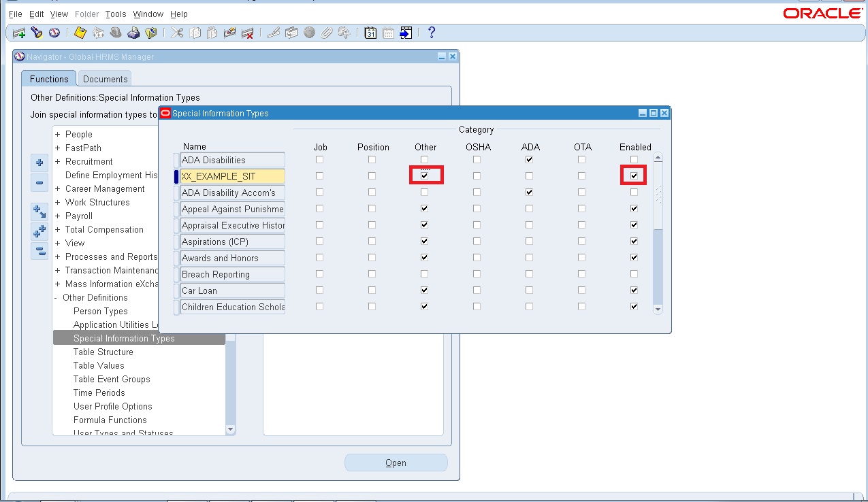Click the Open button
The image size is (868, 502).
click(x=396, y=463)
